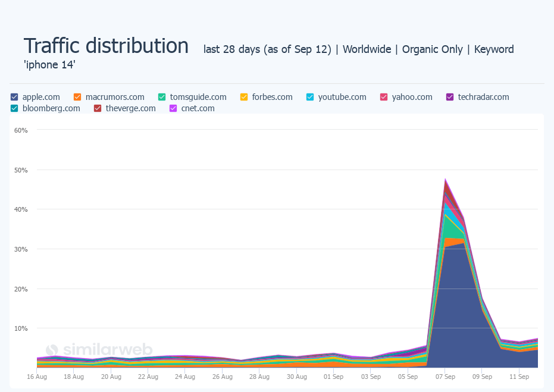Disable the theverge.com series checkbox
Screen dimensions: 554x392
coord(98,108)
